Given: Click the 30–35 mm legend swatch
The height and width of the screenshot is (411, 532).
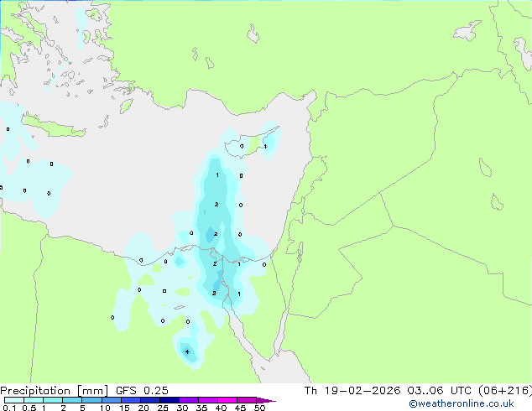Looking at the screenshot, I should [x=189, y=400].
